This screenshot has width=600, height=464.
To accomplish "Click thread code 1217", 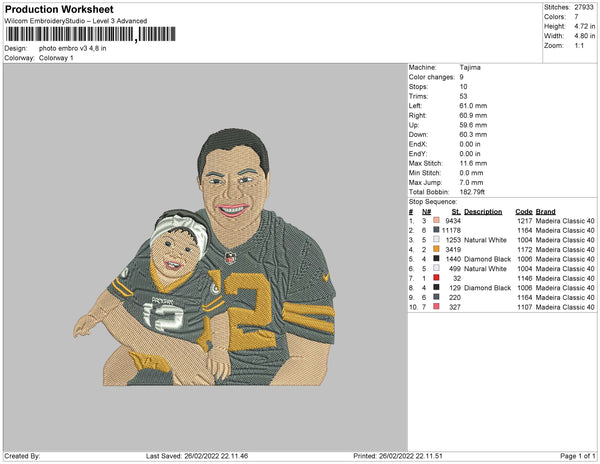I will (525, 221).
